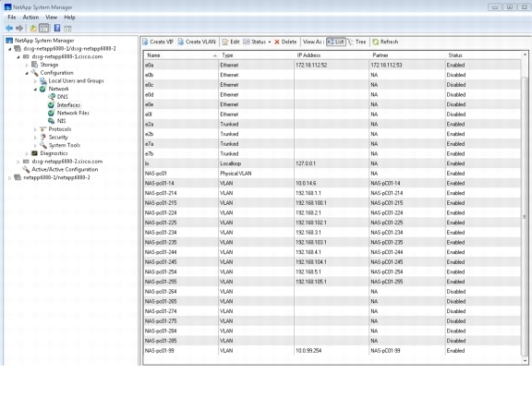Expand the System Tools tree node

35,146
